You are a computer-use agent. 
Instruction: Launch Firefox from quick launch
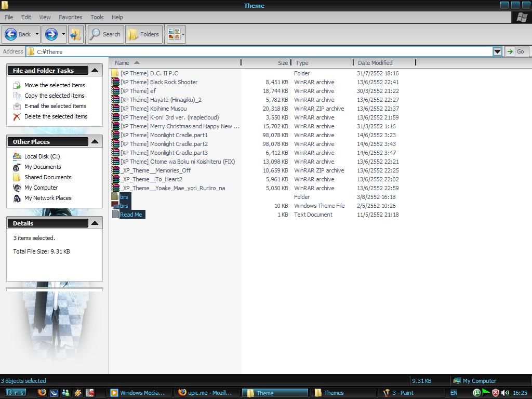[42, 393]
